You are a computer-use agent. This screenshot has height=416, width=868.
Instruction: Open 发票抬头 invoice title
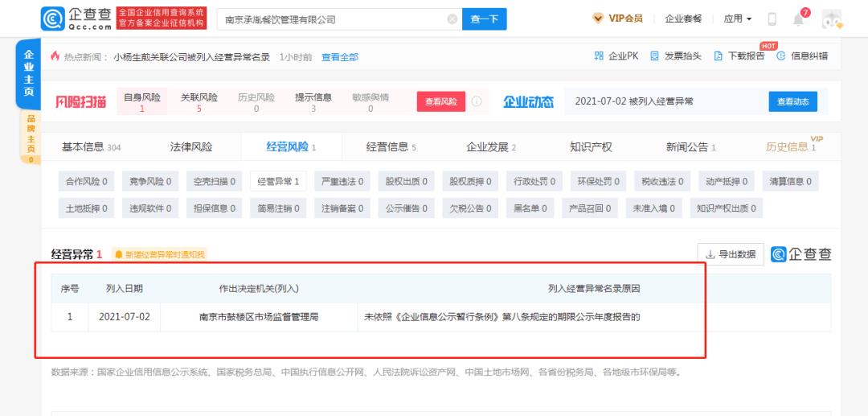(x=676, y=56)
